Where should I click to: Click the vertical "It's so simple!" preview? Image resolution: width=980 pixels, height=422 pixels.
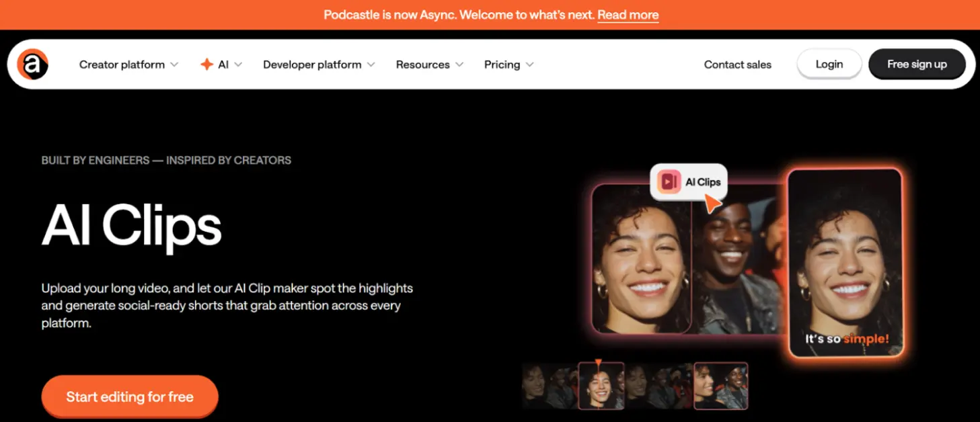845,262
